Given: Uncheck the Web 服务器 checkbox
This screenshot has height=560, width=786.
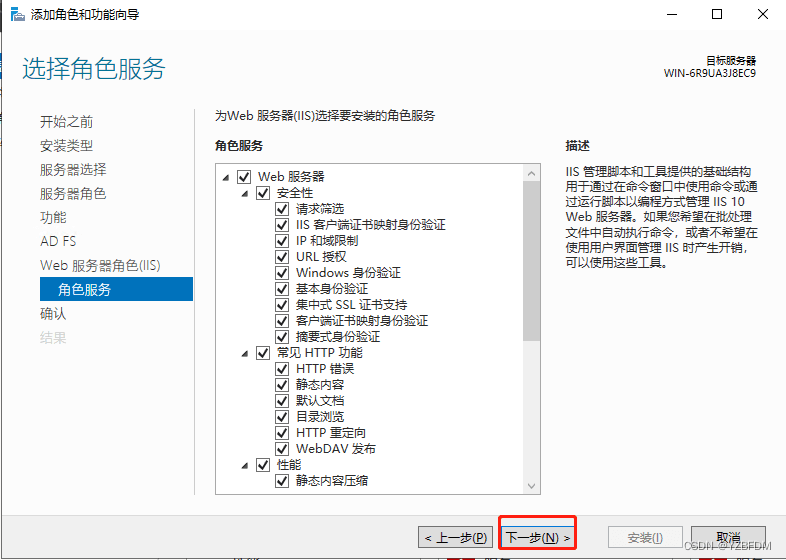Looking at the screenshot, I should 244,177.
